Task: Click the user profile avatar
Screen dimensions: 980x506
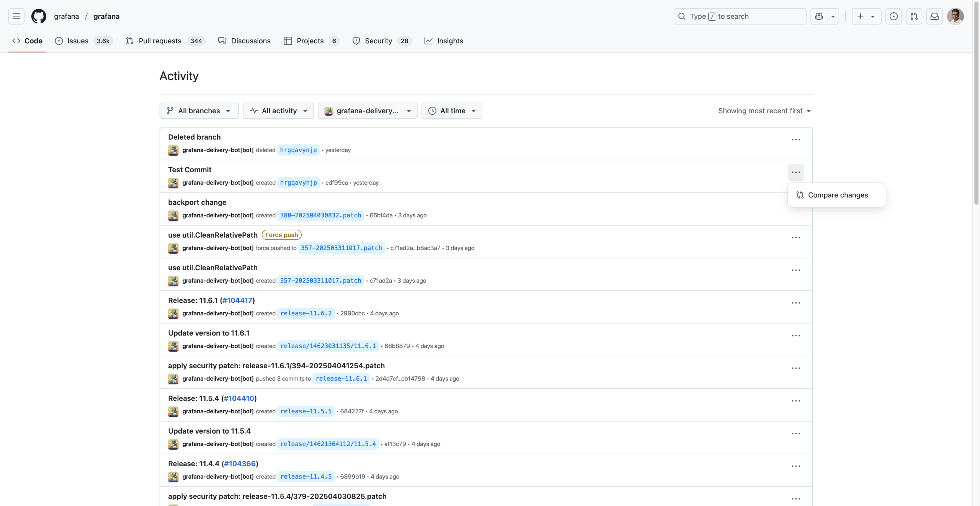Action: 955,16
